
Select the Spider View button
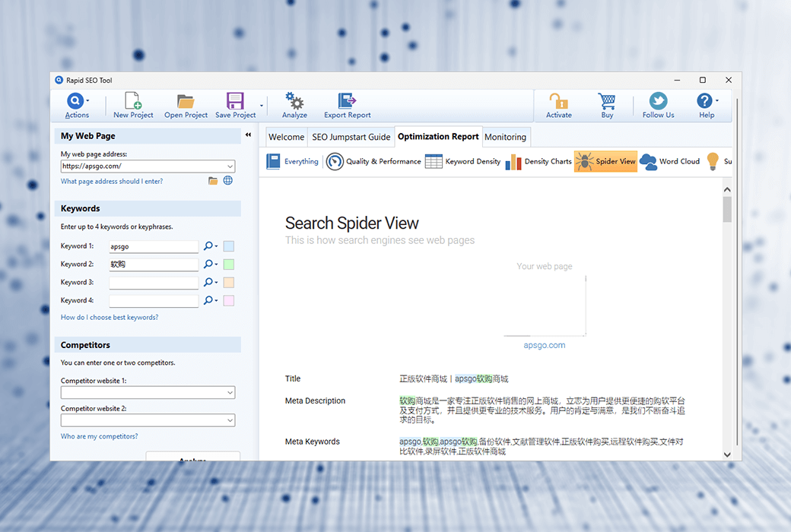pyautogui.click(x=605, y=161)
